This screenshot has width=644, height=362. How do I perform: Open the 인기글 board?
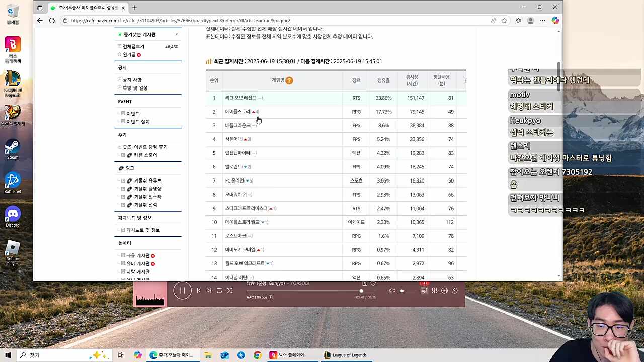[x=129, y=55]
